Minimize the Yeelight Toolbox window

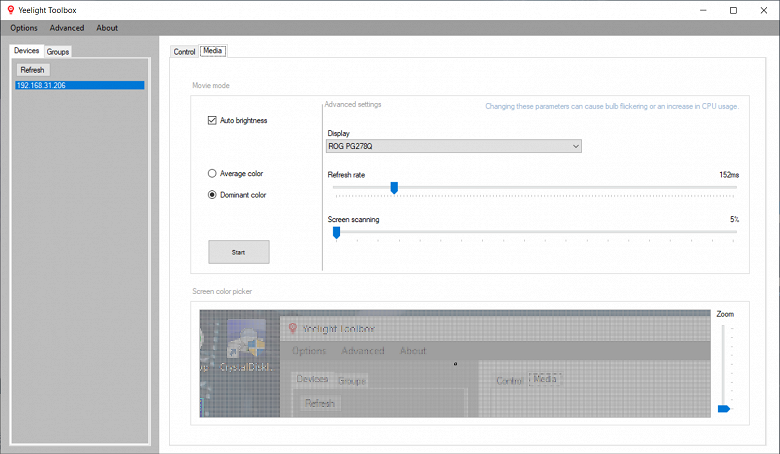point(703,10)
